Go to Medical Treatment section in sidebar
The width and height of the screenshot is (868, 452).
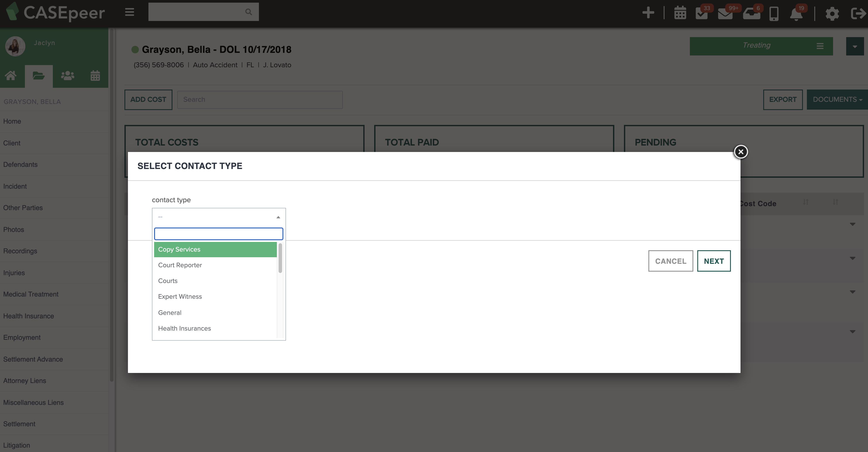click(x=31, y=294)
